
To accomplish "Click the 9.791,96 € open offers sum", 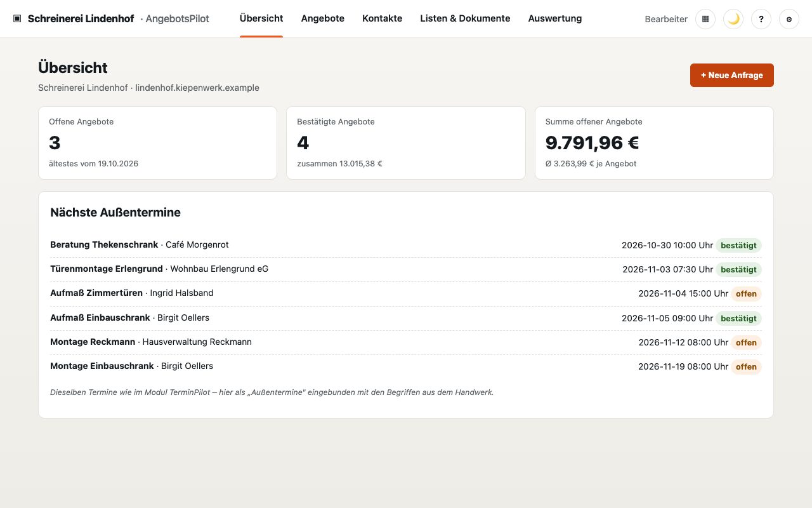I will tap(593, 143).
